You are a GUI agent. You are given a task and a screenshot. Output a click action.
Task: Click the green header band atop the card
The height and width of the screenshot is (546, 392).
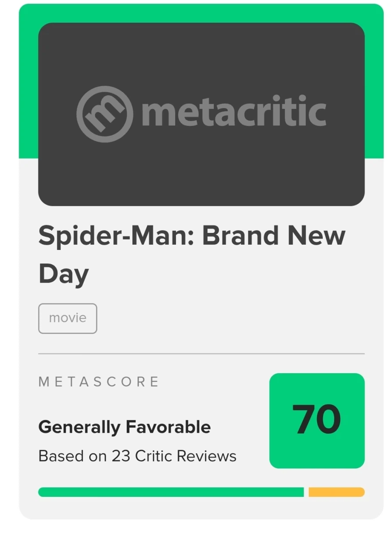201,13
